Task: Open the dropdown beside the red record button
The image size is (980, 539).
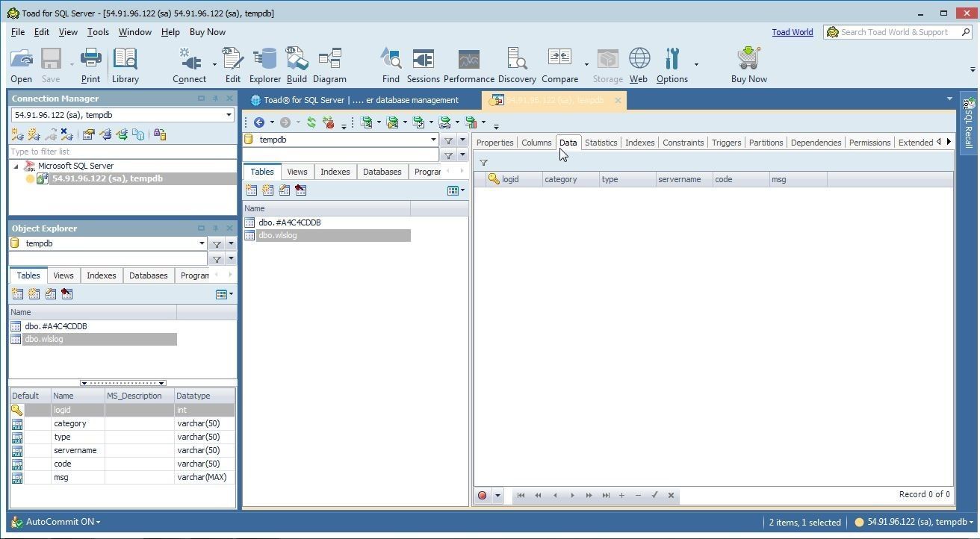Action: click(x=497, y=495)
